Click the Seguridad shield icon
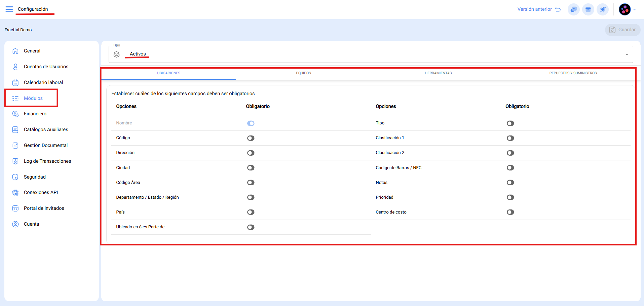Screen dimensions: 644x306 click(x=15, y=177)
